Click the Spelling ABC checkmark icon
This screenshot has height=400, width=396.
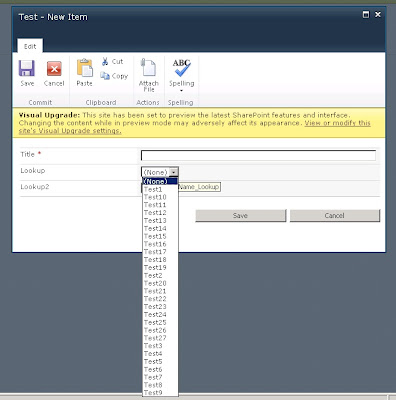click(181, 68)
